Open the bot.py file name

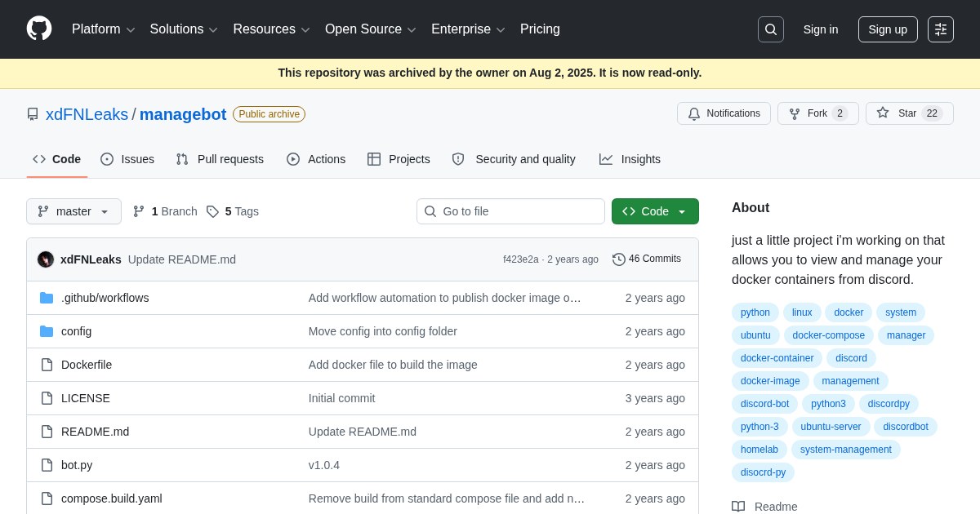point(77,465)
